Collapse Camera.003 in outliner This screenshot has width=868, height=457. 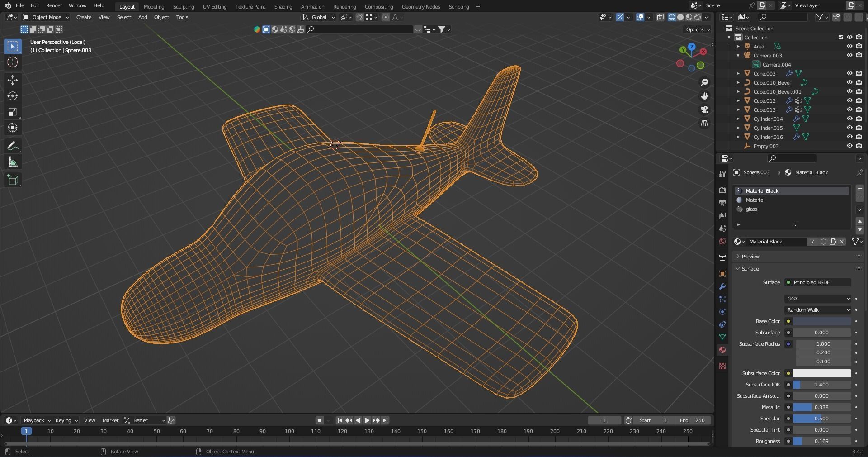[738, 55]
